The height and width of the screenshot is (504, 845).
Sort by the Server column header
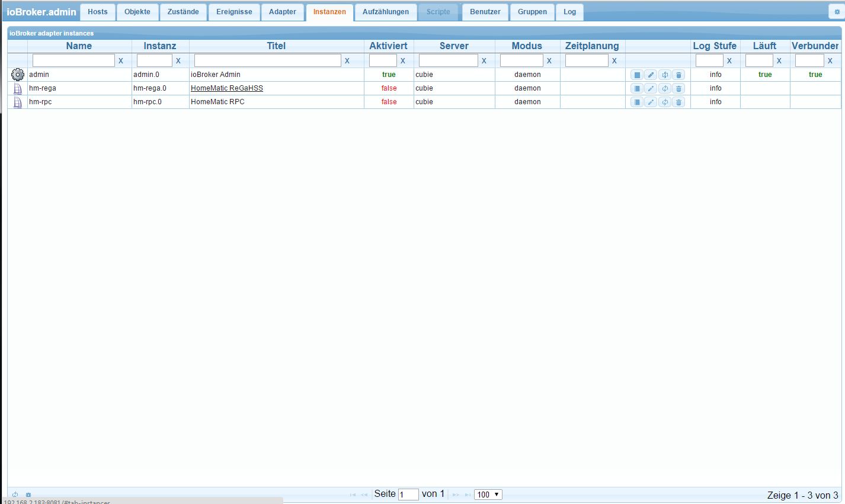tap(454, 46)
